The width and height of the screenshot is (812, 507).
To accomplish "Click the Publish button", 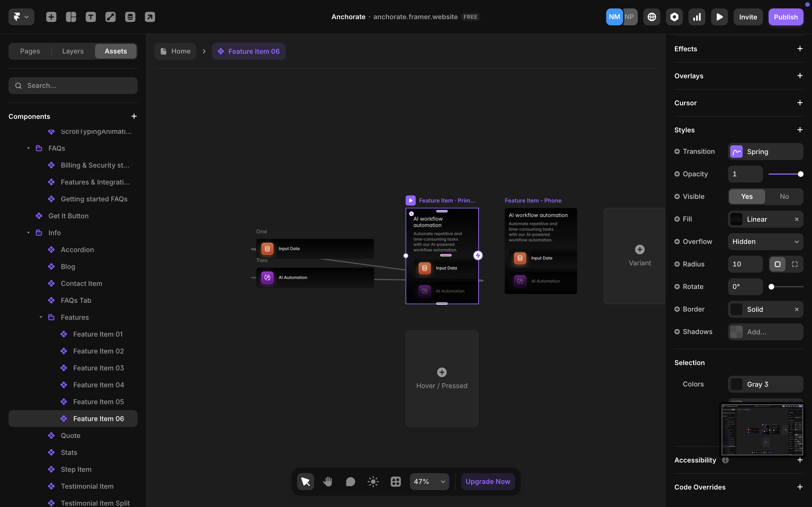I will (x=786, y=17).
